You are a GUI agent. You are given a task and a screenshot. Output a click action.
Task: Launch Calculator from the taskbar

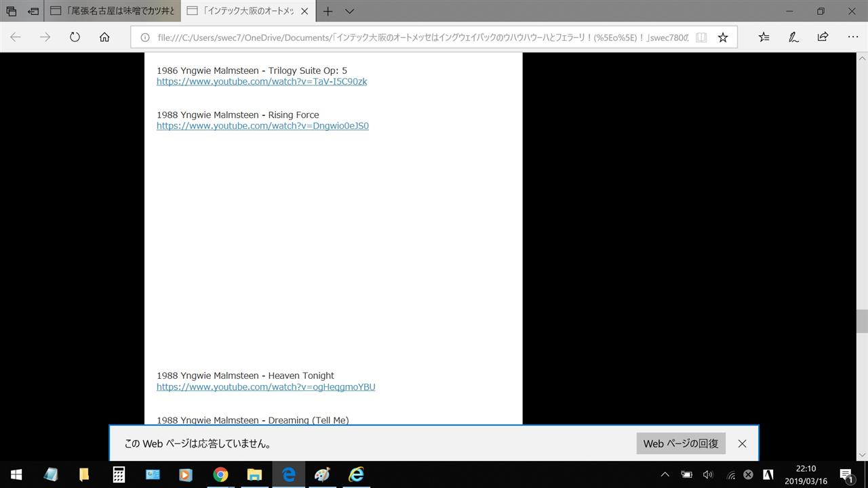[x=119, y=474]
